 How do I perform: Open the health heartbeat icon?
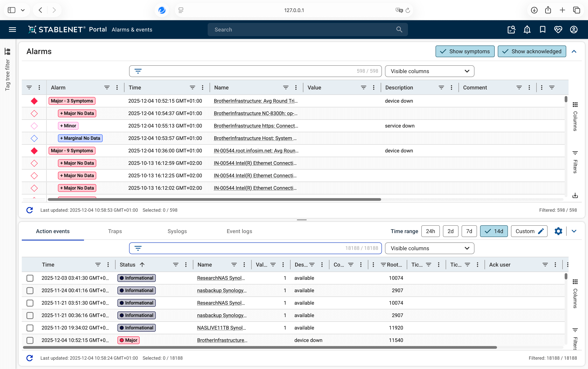point(558,30)
